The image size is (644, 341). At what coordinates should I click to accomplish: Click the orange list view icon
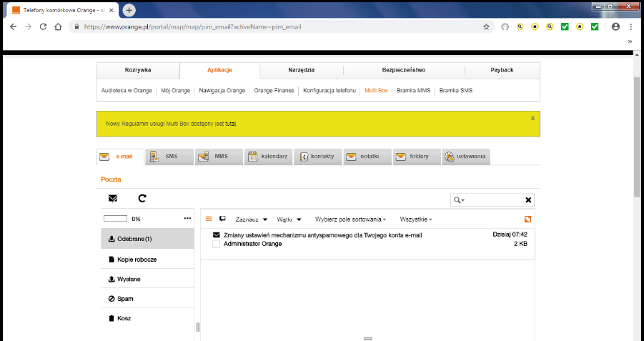coord(209,219)
